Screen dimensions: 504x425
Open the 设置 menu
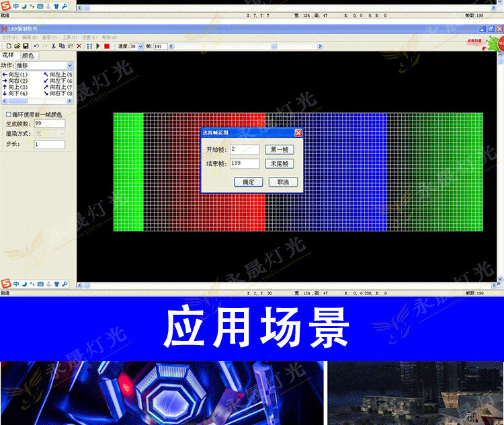(x=89, y=37)
